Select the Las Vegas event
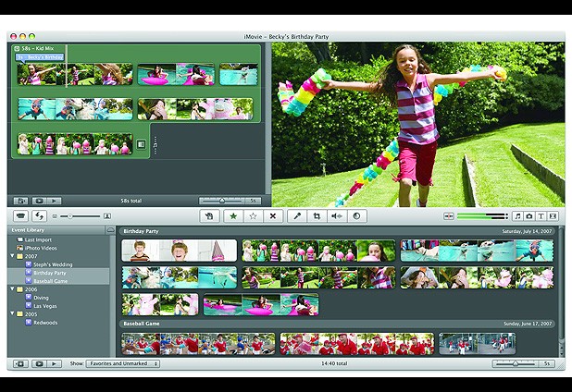Image resolution: width=572 pixels, height=392 pixels. [x=44, y=306]
